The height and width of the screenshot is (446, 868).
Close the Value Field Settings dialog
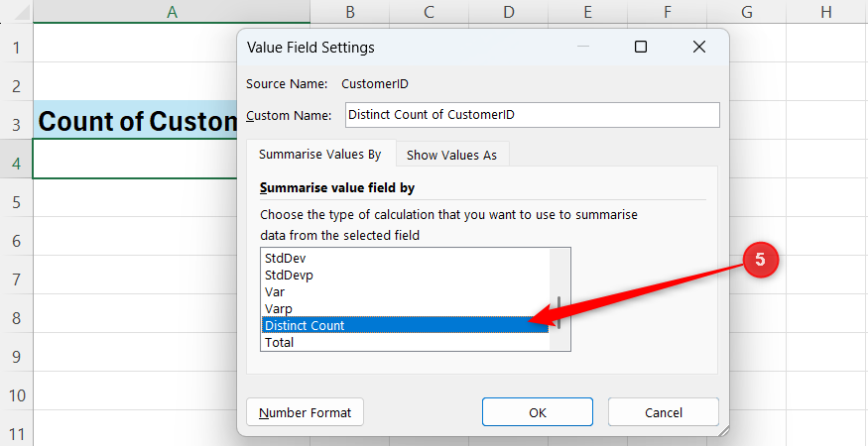[699, 47]
